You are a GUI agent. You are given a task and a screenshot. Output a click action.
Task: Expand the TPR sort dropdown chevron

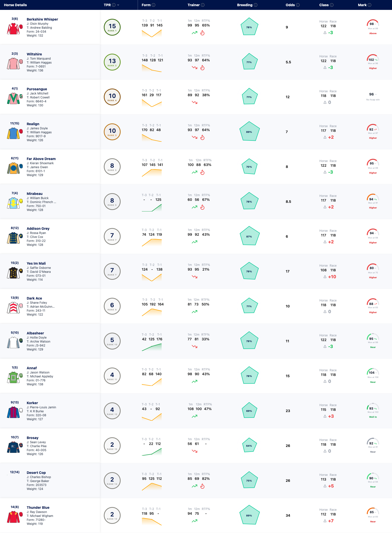(118, 5)
